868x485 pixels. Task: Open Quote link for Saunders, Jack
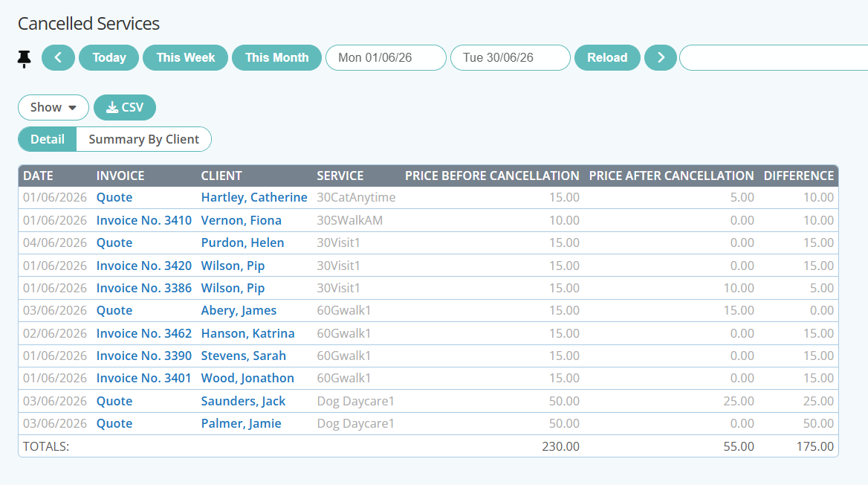[x=114, y=401]
